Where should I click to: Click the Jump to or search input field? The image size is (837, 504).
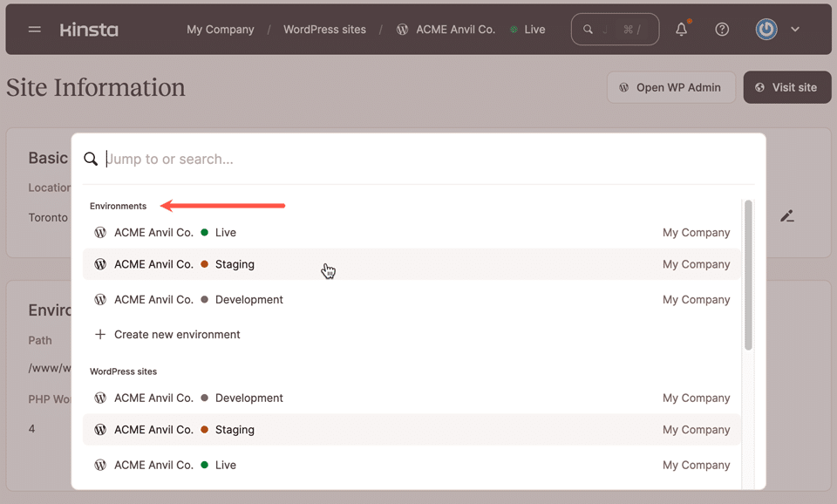click(x=262, y=159)
